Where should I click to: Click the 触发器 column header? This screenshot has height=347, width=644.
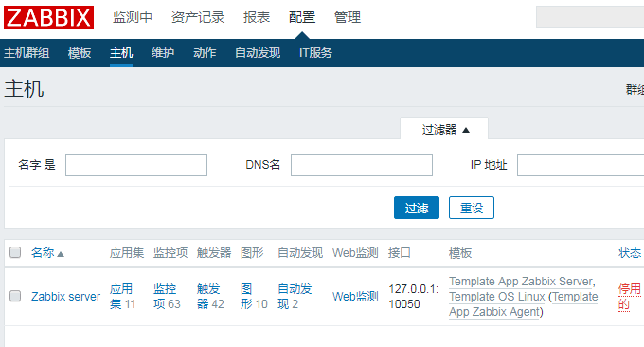point(214,253)
